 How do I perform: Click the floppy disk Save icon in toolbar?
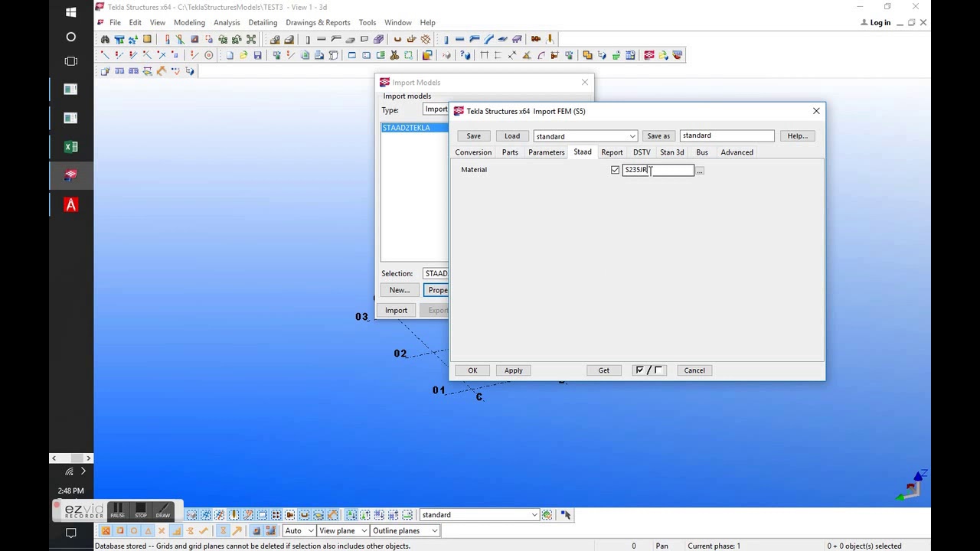[x=257, y=55]
